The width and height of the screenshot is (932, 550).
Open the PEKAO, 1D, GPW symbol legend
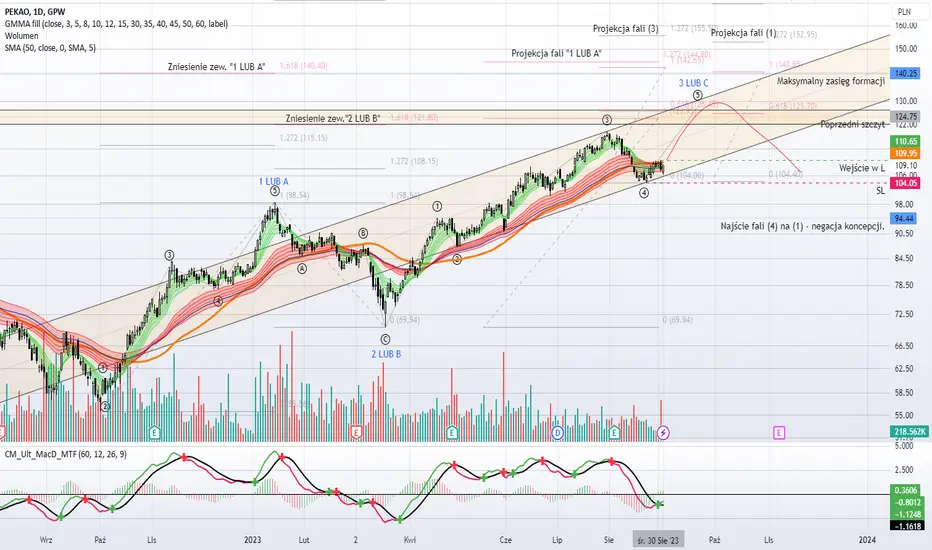coord(35,12)
